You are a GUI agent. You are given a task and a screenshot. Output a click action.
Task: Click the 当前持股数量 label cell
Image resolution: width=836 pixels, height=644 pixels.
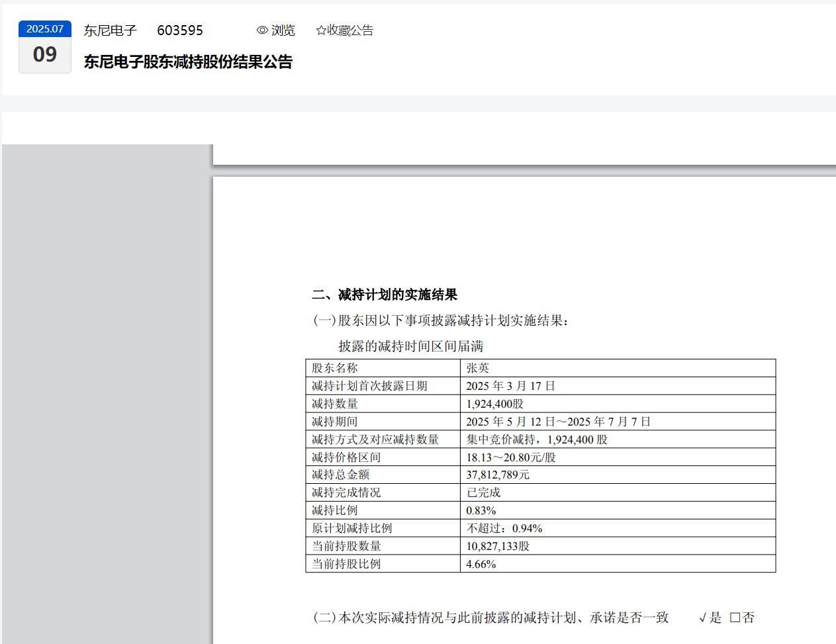[x=383, y=546]
